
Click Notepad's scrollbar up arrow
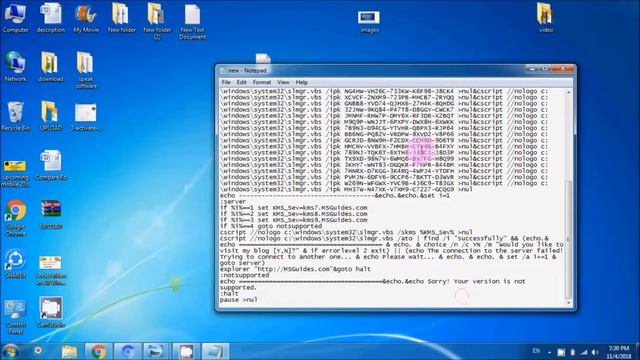(x=568, y=93)
